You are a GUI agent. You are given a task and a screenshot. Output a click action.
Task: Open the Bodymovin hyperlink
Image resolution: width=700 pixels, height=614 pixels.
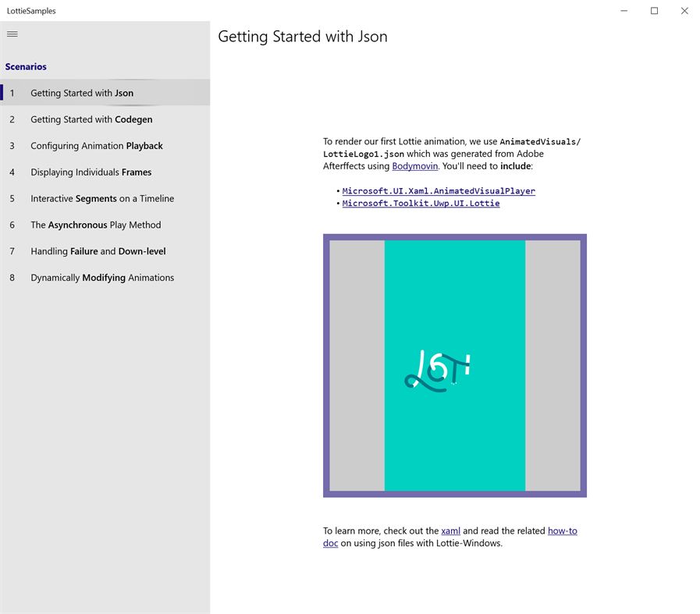pyautogui.click(x=414, y=165)
